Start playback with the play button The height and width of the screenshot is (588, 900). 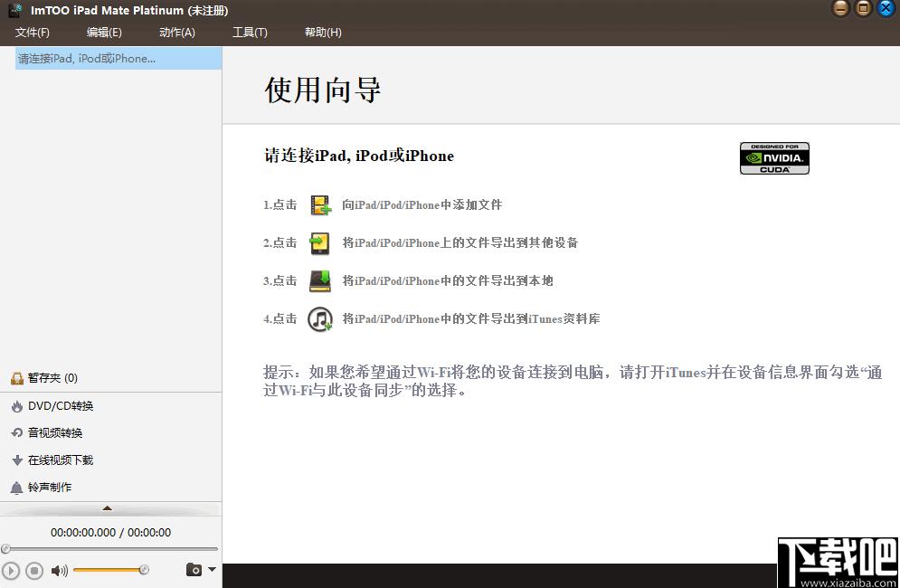coord(10,570)
